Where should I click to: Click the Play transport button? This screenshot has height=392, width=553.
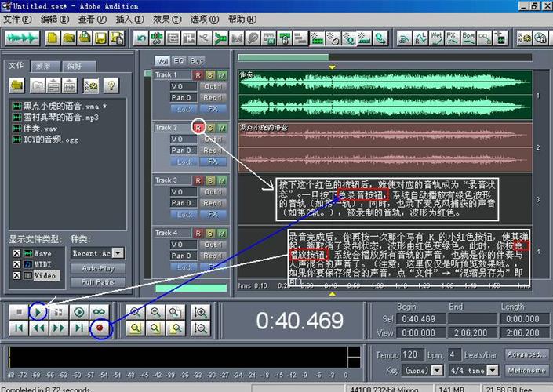coord(38,311)
